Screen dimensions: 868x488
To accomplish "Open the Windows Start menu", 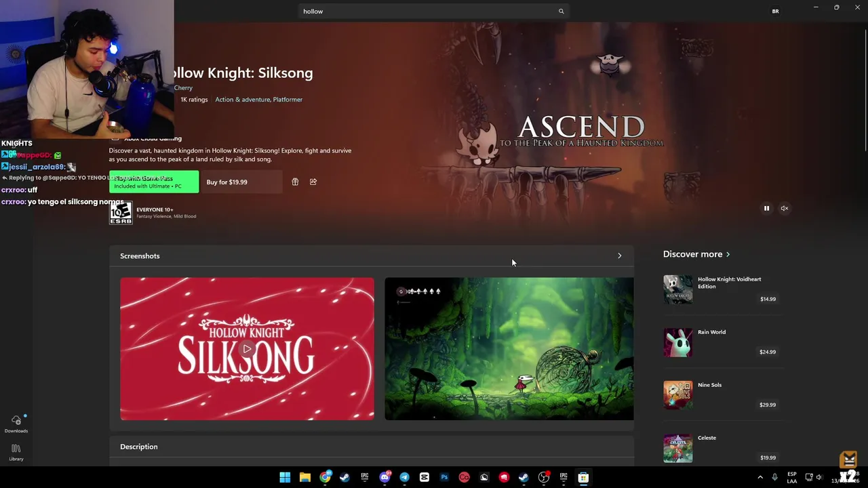I will pyautogui.click(x=285, y=477).
